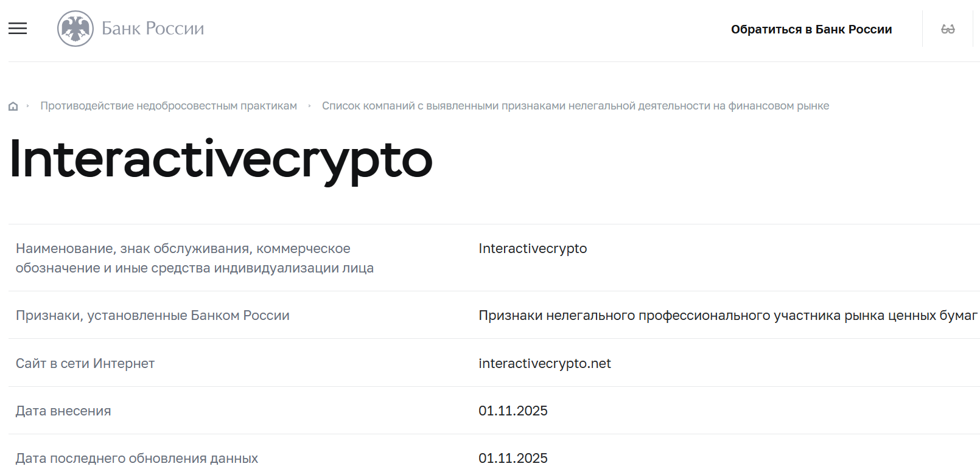The height and width of the screenshot is (472, 980).
Task: Click the first breadcrumb chevron separator
Action: pos(28,105)
